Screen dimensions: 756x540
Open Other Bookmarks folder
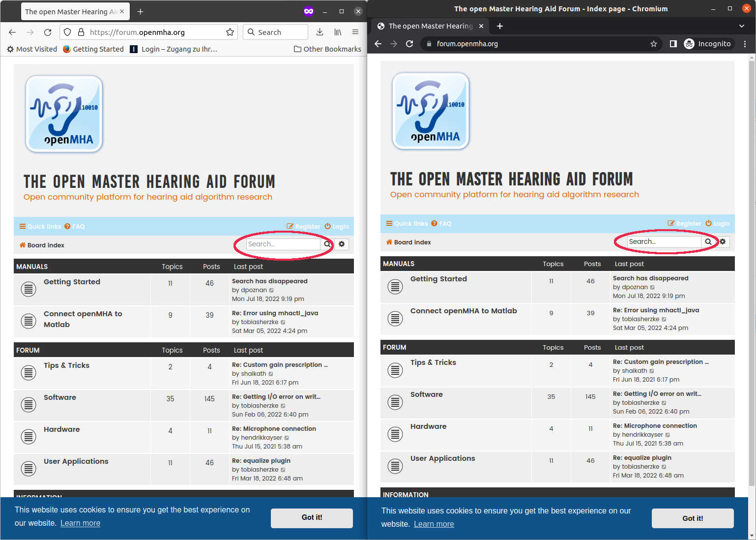(327, 49)
